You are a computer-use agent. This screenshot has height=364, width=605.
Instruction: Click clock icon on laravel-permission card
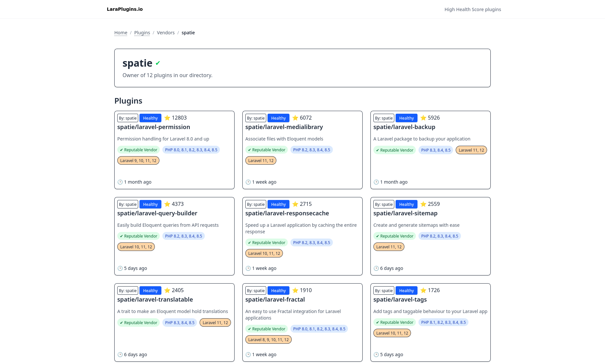120,182
